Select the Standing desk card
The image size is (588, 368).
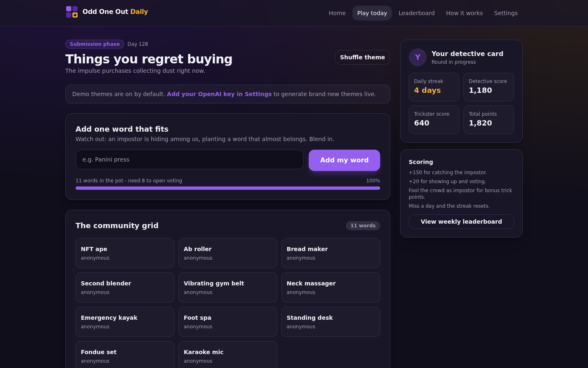pos(331,322)
